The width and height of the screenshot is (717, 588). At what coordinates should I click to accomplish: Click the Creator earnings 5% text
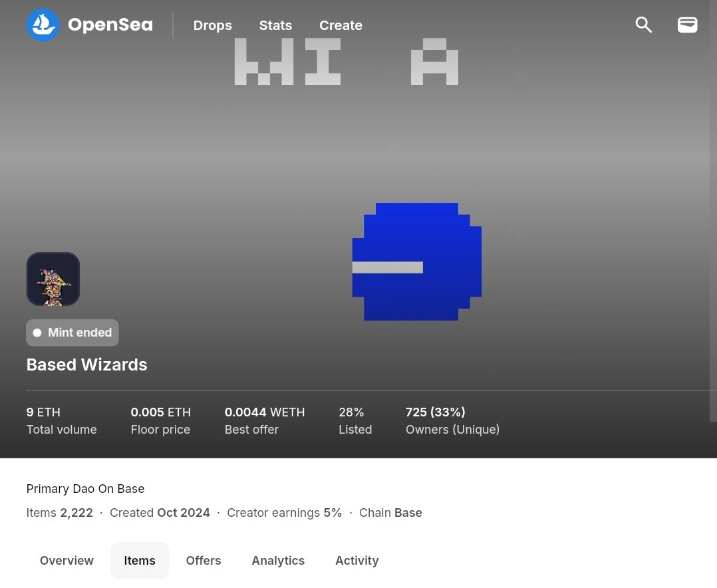pyautogui.click(x=285, y=513)
